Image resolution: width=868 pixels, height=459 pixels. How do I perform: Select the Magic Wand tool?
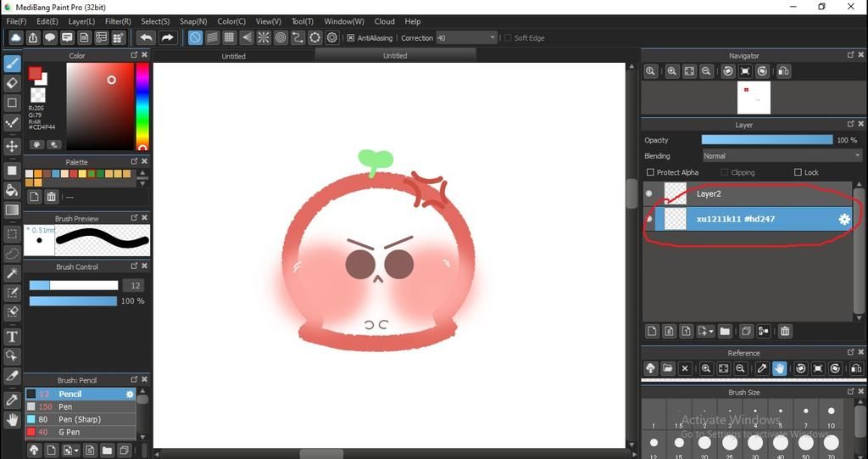pos(12,273)
